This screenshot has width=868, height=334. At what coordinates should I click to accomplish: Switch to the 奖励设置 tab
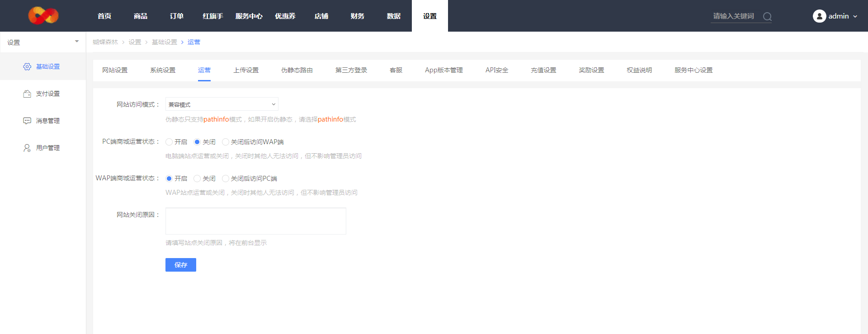pos(591,70)
